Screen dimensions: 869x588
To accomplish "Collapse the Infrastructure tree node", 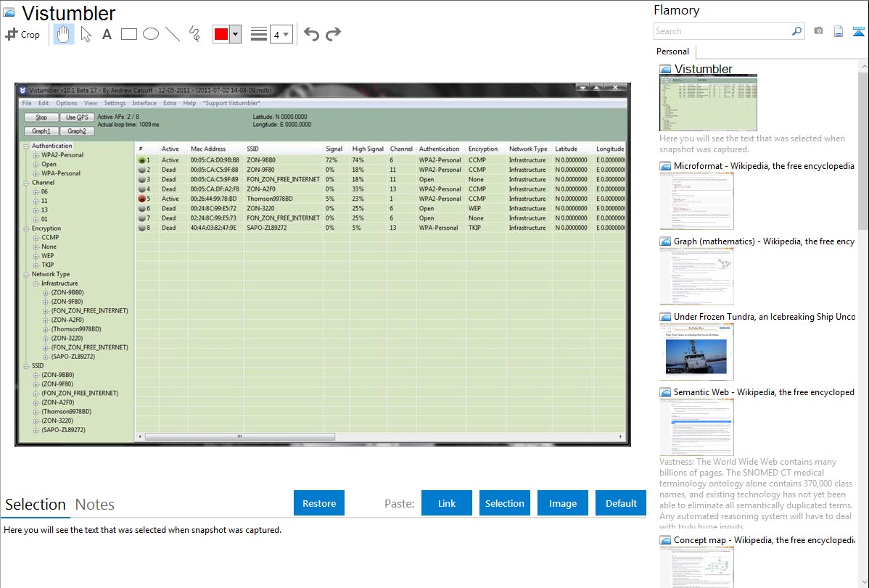I will click(36, 283).
